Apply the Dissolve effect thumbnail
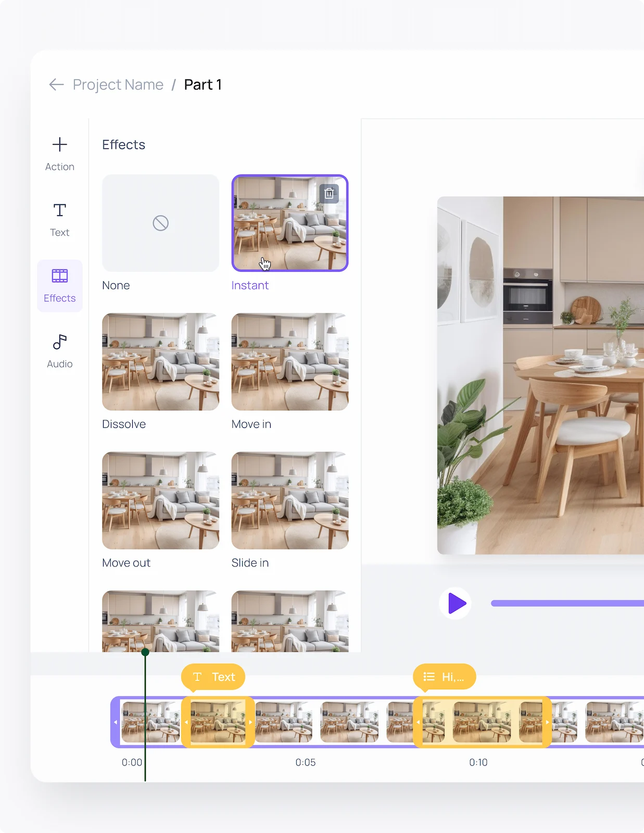Image resolution: width=644 pixels, height=833 pixels. (x=160, y=362)
